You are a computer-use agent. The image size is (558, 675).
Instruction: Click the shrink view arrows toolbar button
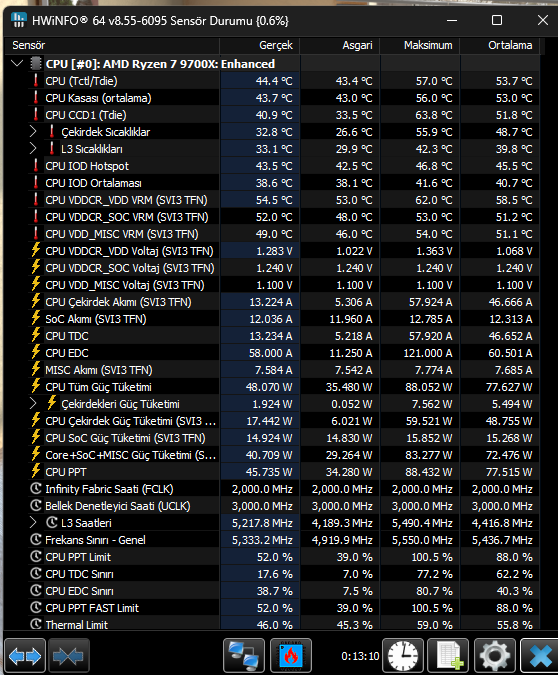(69, 656)
